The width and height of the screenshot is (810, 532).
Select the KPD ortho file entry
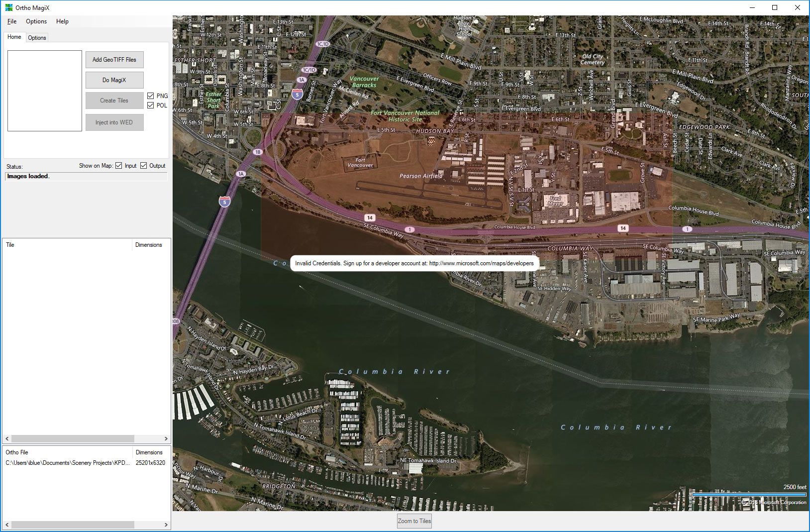click(x=67, y=463)
